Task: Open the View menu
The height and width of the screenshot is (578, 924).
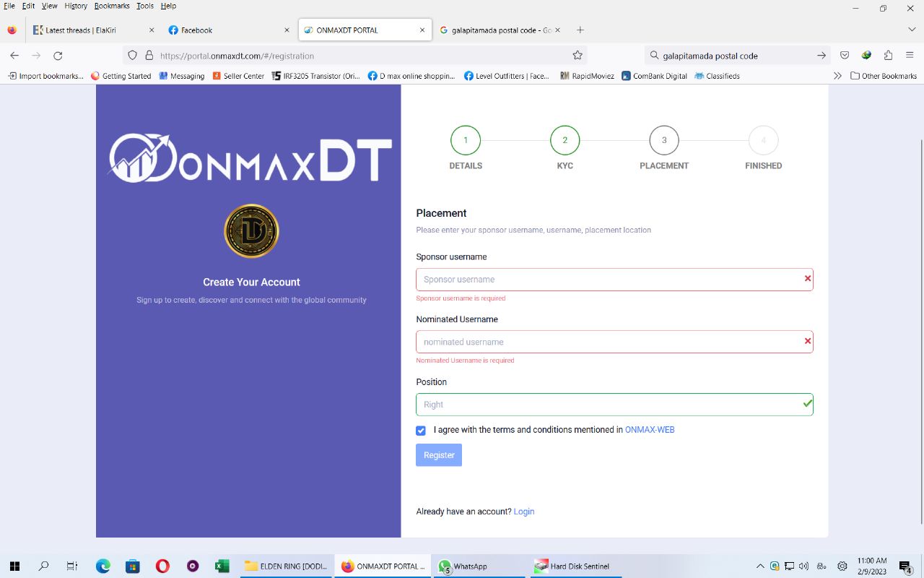Action: pos(49,6)
